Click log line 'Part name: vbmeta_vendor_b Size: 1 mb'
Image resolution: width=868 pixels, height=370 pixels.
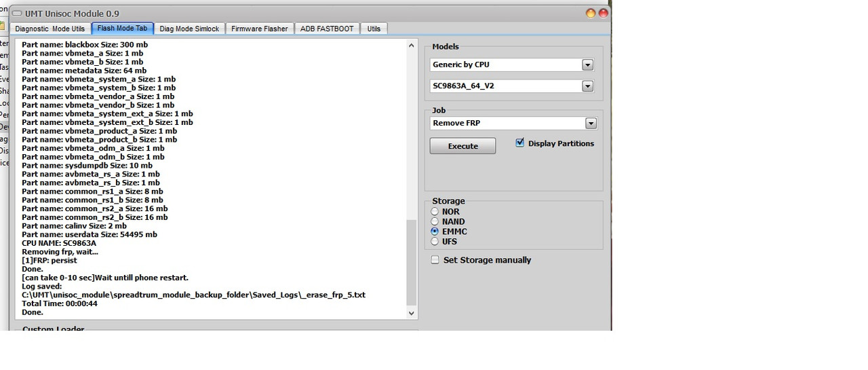[x=98, y=105]
